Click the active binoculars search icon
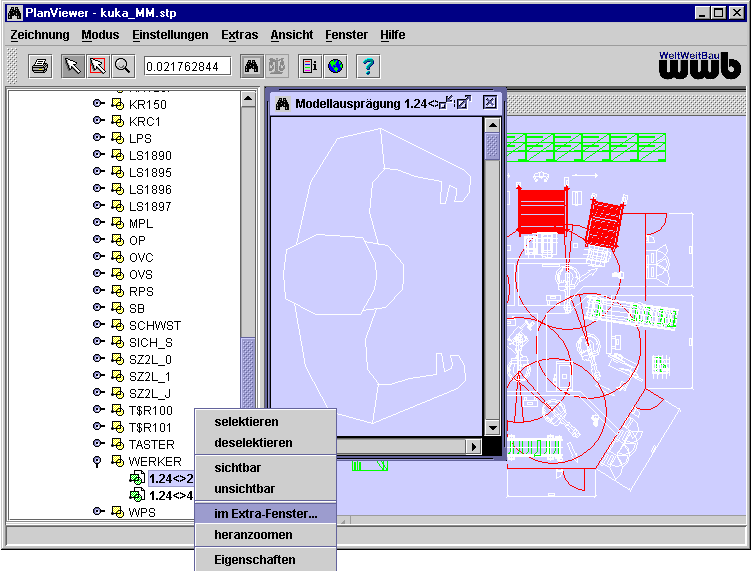 (x=251, y=66)
